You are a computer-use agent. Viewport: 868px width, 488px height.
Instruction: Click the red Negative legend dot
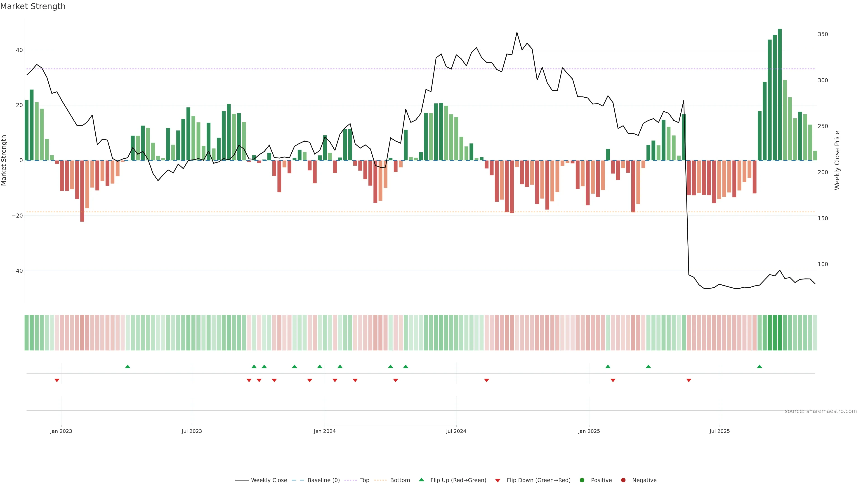(623, 480)
